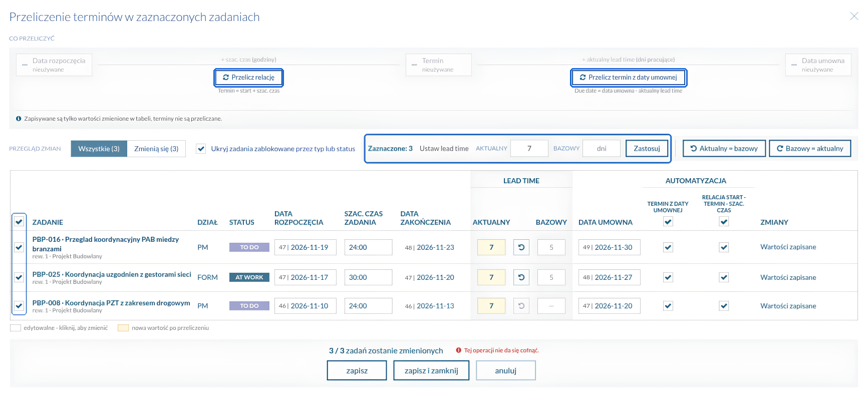This screenshot has width=868, height=420.
Task: Edit PBP-025 estimated time 30:00
Action: pos(369,277)
